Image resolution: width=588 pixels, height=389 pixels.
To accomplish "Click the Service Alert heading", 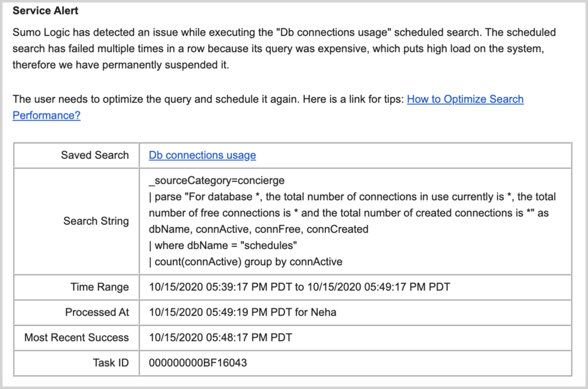I will click(x=46, y=11).
